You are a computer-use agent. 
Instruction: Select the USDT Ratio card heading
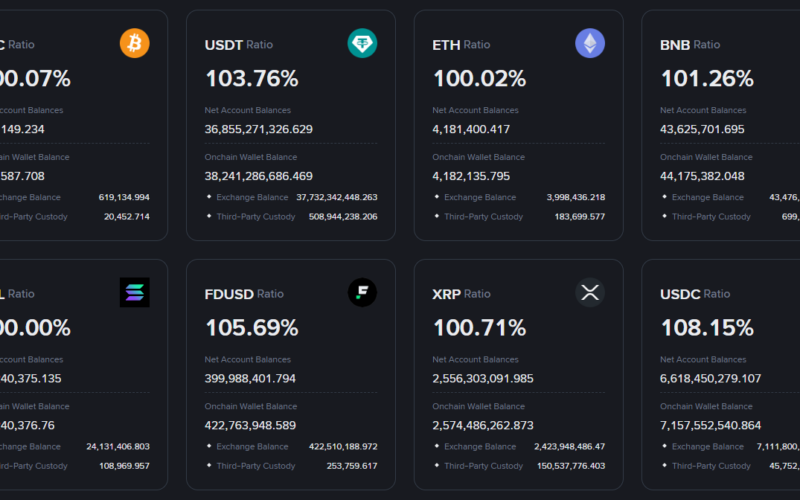coord(238,45)
